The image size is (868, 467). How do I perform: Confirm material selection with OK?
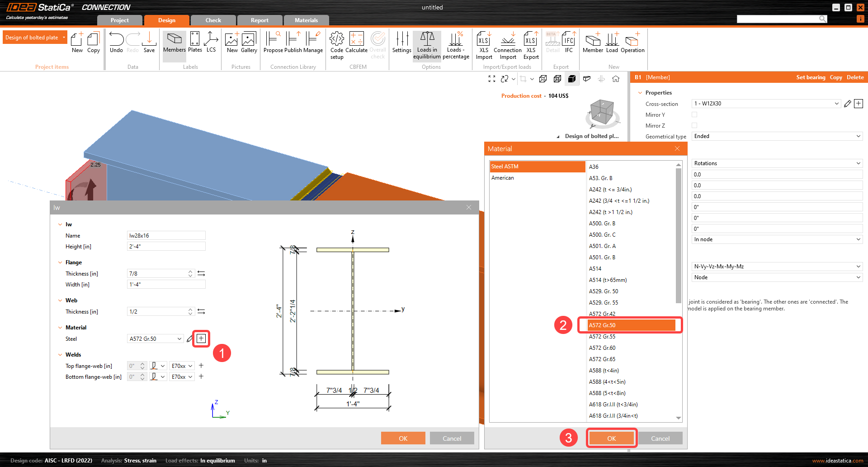click(611, 438)
